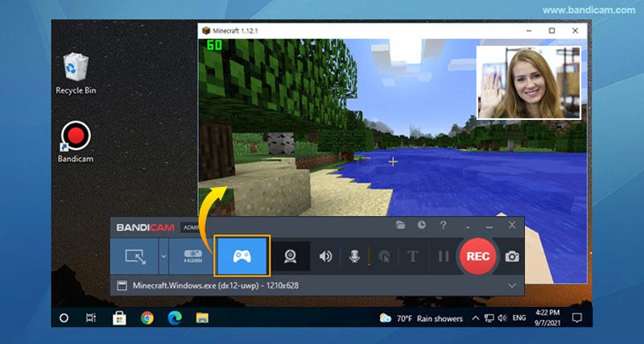Select HDMI device recording mode
The image size is (644, 344).
(x=192, y=256)
